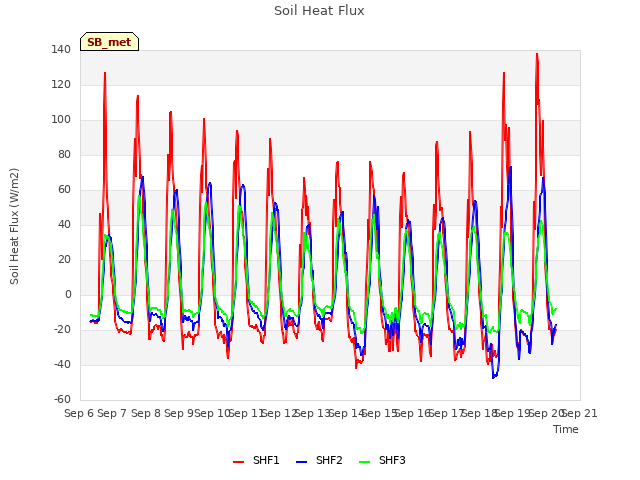Click the 140 y-axis tick label

[x=61, y=49]
